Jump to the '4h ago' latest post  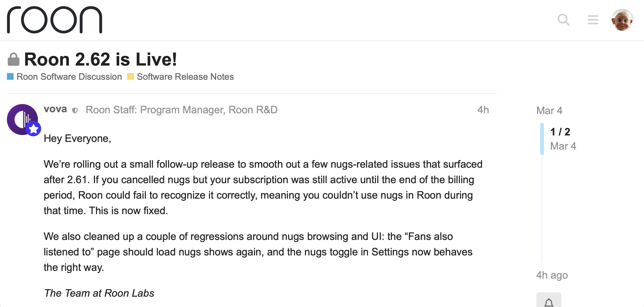click(x=552, y=275)
